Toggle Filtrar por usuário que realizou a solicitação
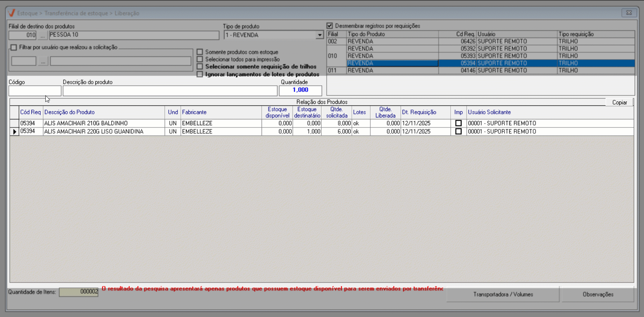This screenshot has width=644, height=317. point(14,47)
